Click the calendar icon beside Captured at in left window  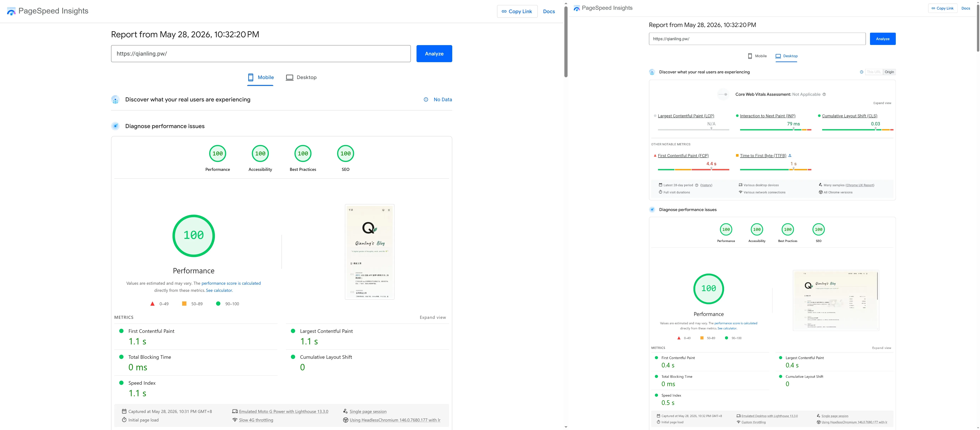click(x=124, y=411)
